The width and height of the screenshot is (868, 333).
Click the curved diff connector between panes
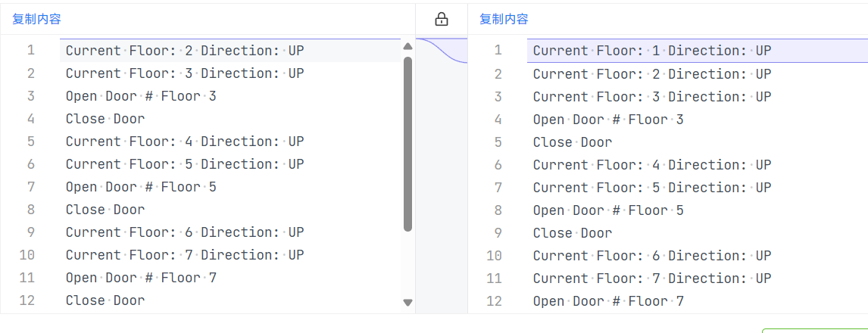(442, 51)
